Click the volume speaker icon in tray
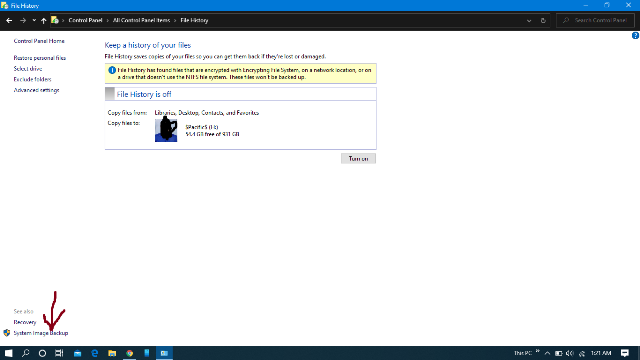The height and width of the screenshot is (360, 640). coord(570,353)
